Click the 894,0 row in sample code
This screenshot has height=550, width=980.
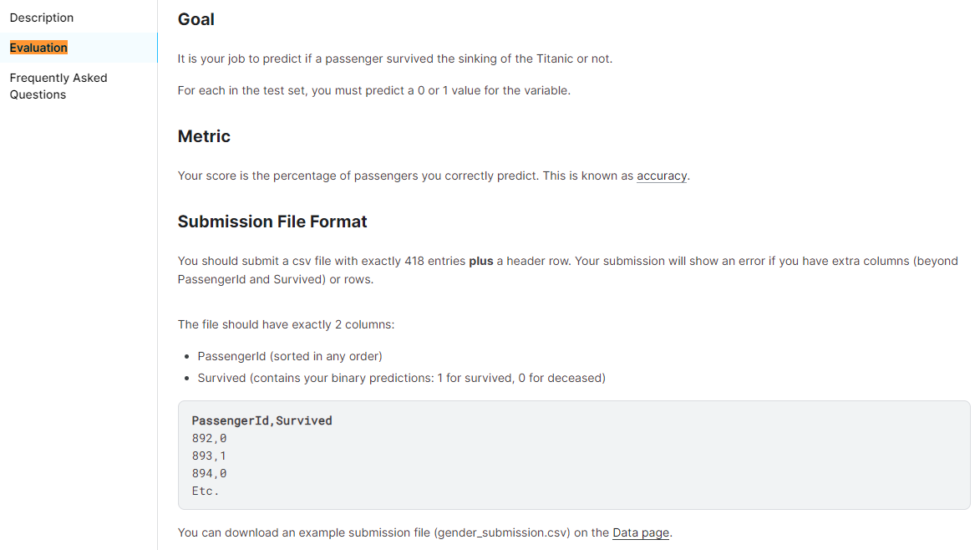209,473
